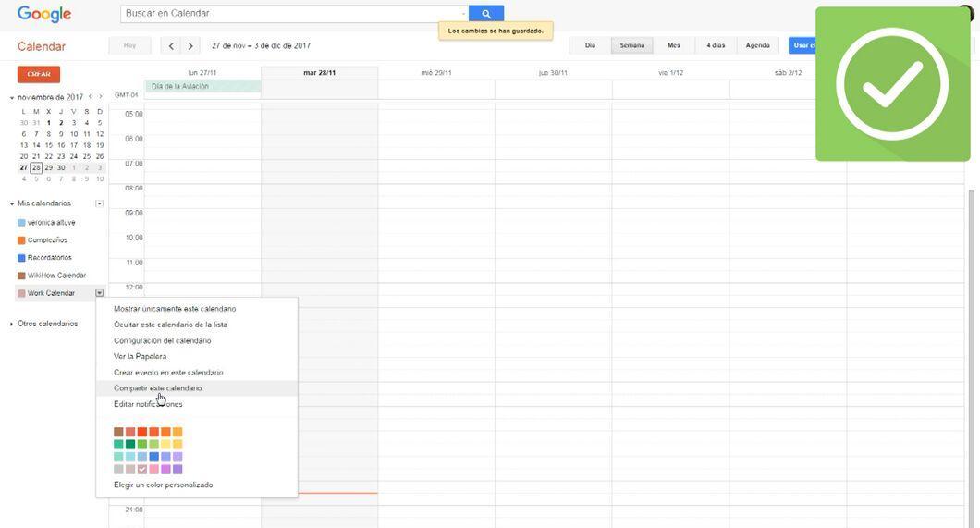This screenshot has height=528, width=980.
Task: Go to previous week arrow
Action: coord(171,45)
